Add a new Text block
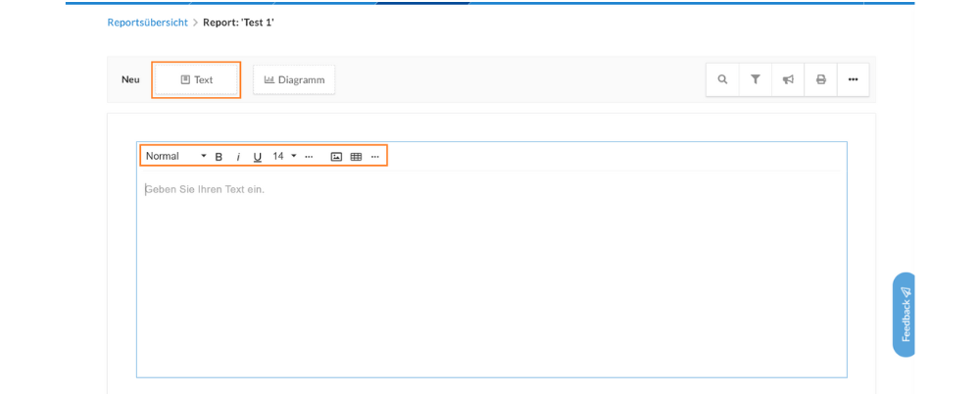980x396 pixels. (196, 80)
